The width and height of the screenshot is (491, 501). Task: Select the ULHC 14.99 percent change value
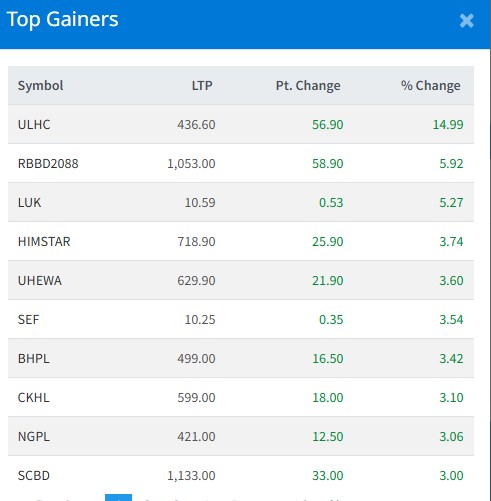click(x=448, y=125)
